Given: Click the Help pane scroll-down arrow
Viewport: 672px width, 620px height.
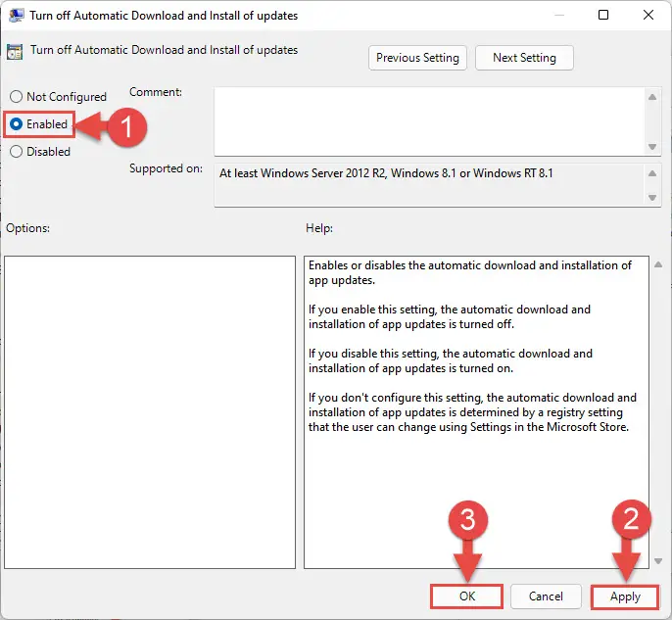Looking at the screenshot, I should (658, 561).
